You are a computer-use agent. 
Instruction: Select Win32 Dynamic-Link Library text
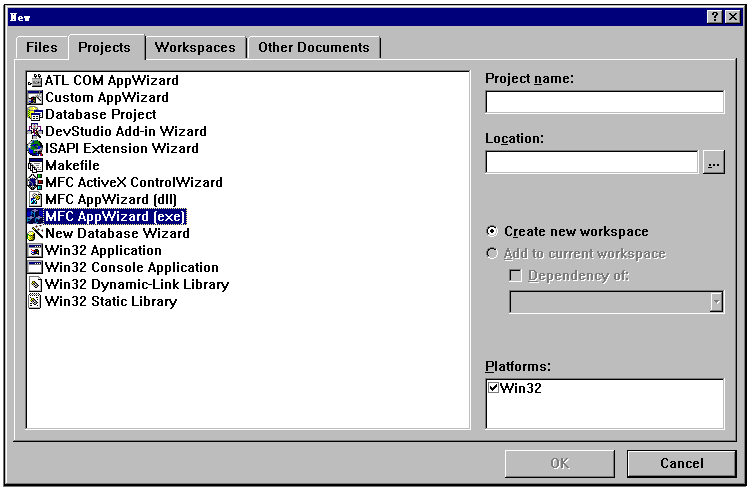click(x=137, y=285)
